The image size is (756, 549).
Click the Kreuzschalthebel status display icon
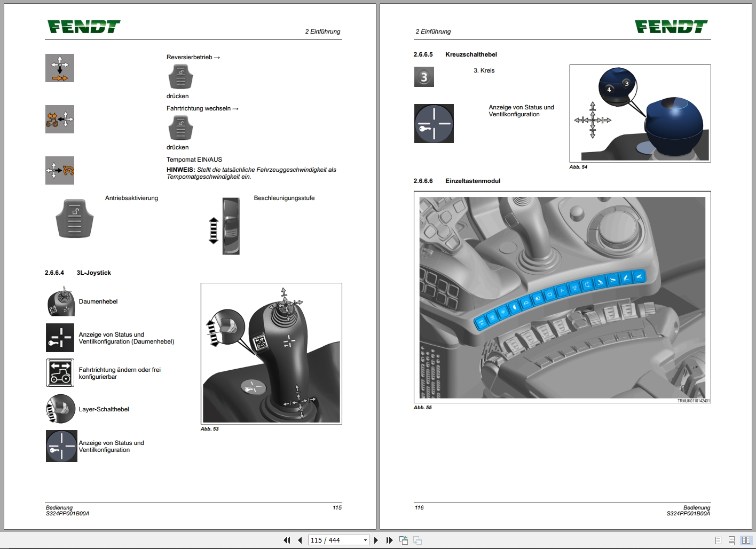(434, 123)
